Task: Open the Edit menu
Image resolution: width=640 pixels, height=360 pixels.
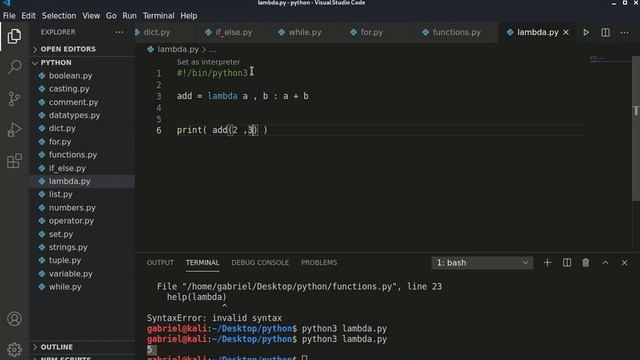Action: 29,16
